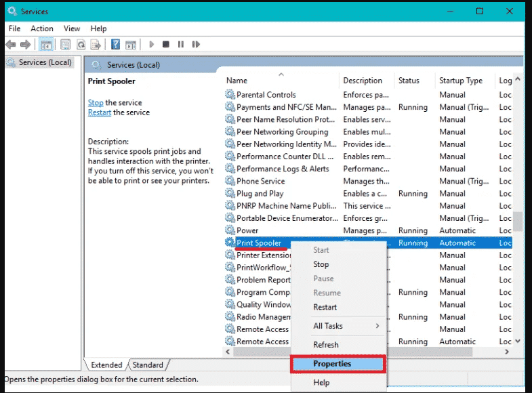
Task: Click the Restart Service toolbar icon
Action: (x=196, y=45)
